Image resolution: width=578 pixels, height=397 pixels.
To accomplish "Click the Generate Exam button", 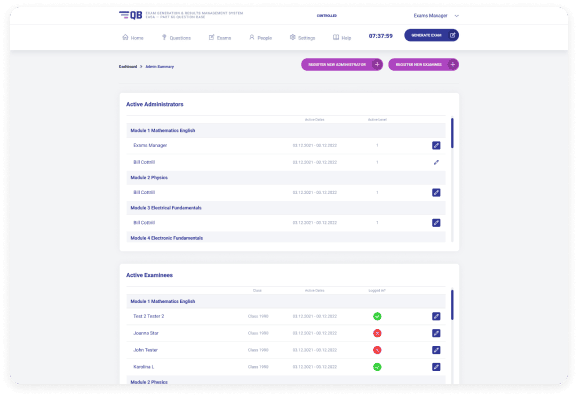I will pos(431,35).
